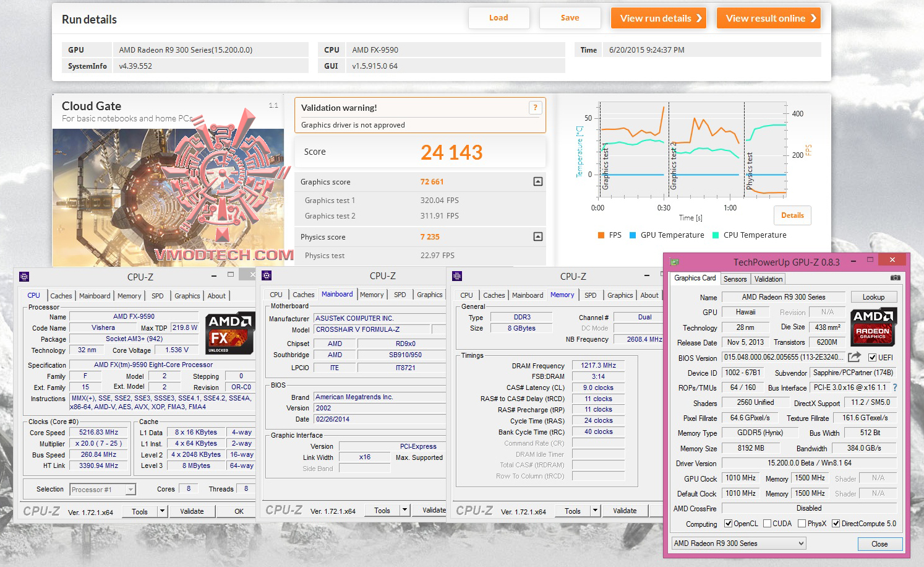Toggle the OpenCL checkbox
The height and width of the screenshot is (567, 924).
[728, 524]
